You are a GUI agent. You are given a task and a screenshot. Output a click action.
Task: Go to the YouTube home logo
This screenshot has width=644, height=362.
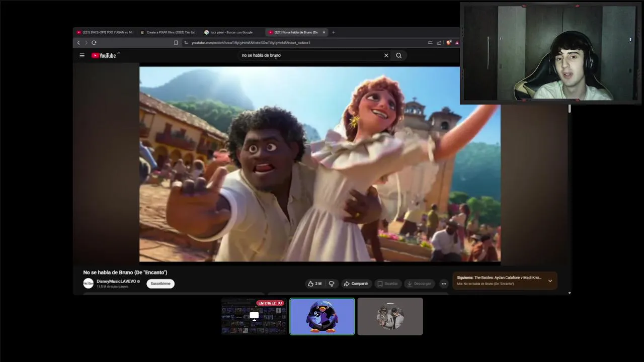(104, 55)
